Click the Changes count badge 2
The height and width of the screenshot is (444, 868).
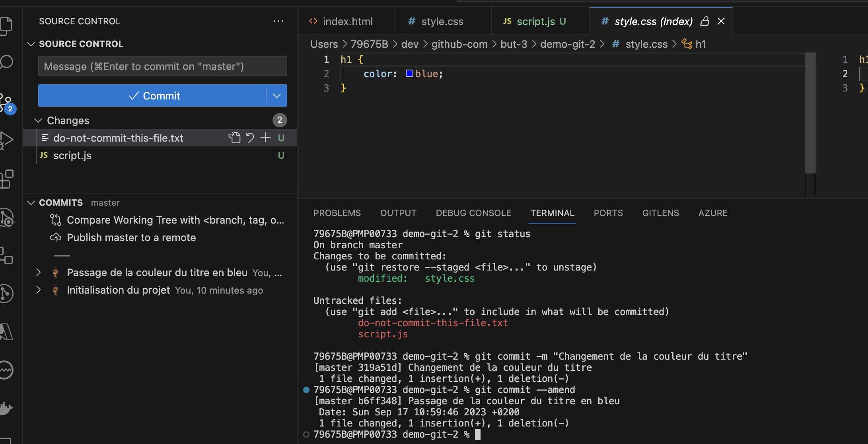[x=280, y=120]
